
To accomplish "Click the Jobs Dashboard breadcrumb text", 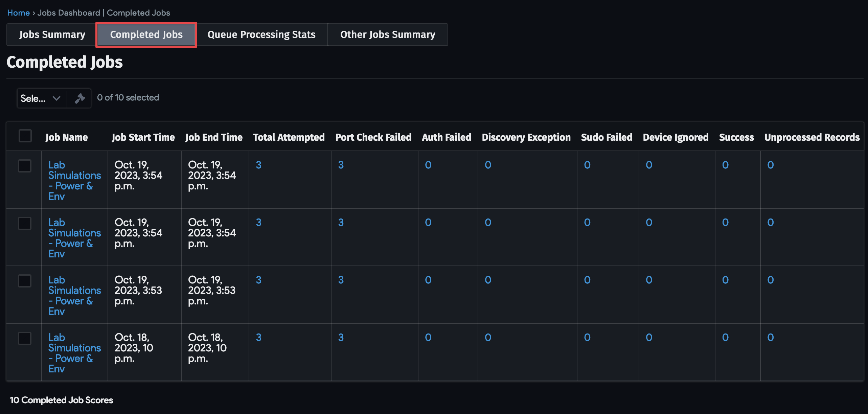I will [69, 13].
